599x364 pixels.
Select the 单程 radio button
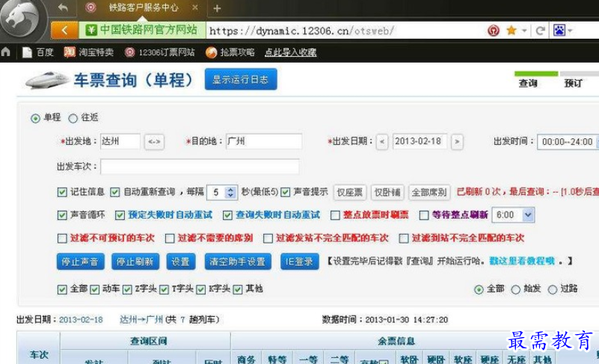35,118
